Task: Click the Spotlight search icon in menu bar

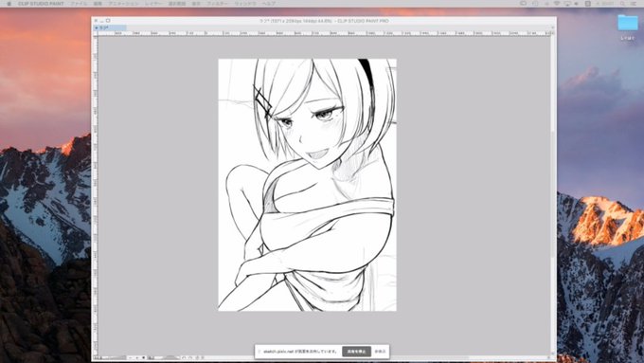Action: (622, 3)
